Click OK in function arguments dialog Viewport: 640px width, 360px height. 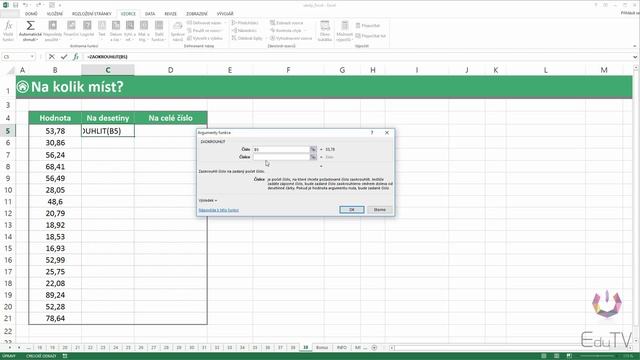352,209
